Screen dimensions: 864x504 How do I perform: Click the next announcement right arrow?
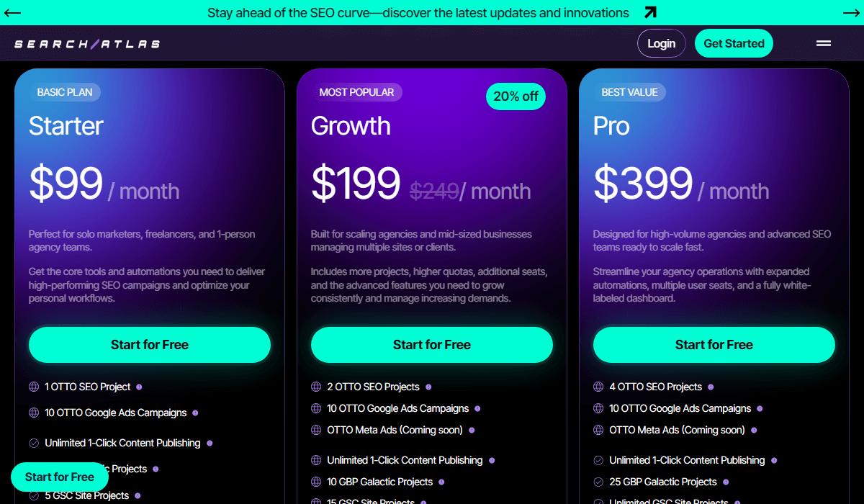[x=851, y=13]
